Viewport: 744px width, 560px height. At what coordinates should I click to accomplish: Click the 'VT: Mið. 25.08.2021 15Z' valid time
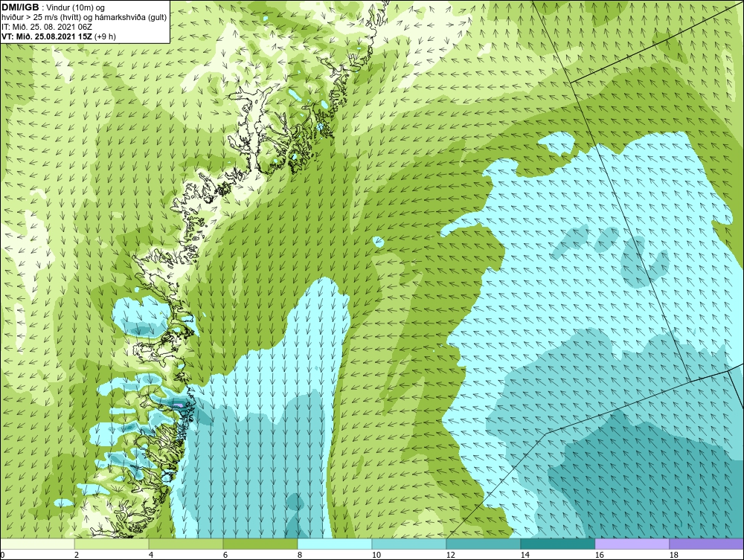point(47,36)
